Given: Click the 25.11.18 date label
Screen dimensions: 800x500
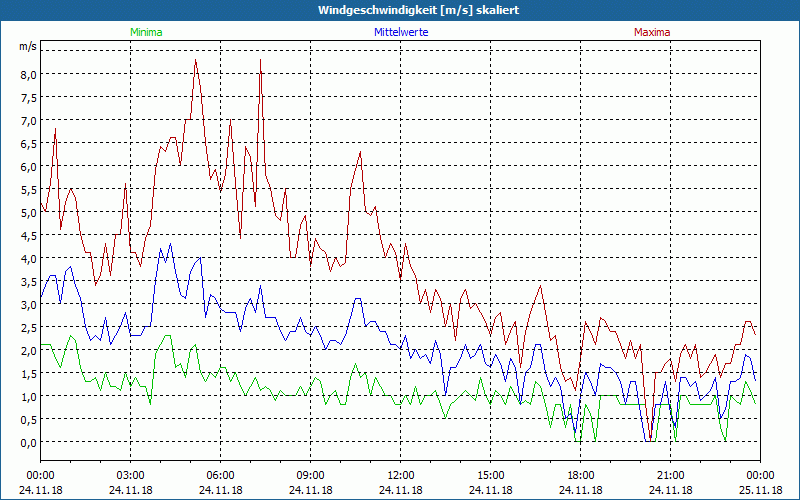Looking at the screenshot, I should click(761, 490).
